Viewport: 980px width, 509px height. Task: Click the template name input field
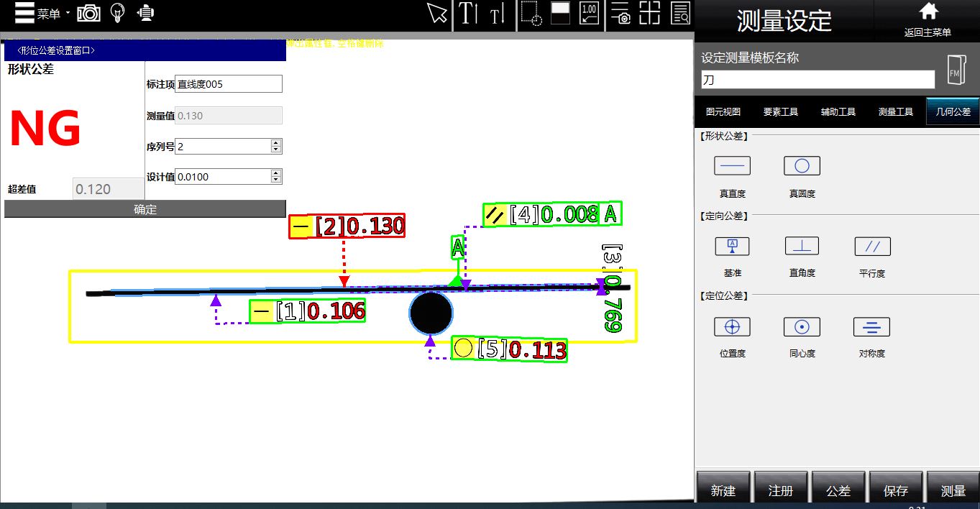pyautogui.click(x=818, y=80)
